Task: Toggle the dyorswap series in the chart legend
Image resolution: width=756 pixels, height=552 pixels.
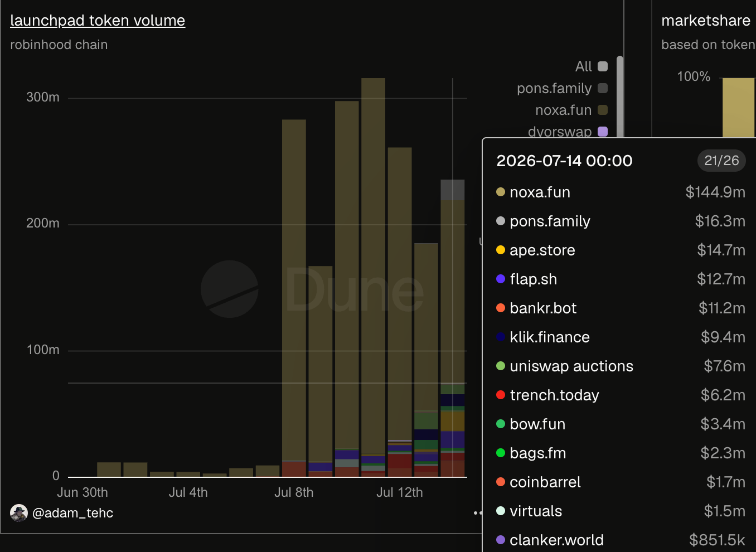Action: (568, 132)
